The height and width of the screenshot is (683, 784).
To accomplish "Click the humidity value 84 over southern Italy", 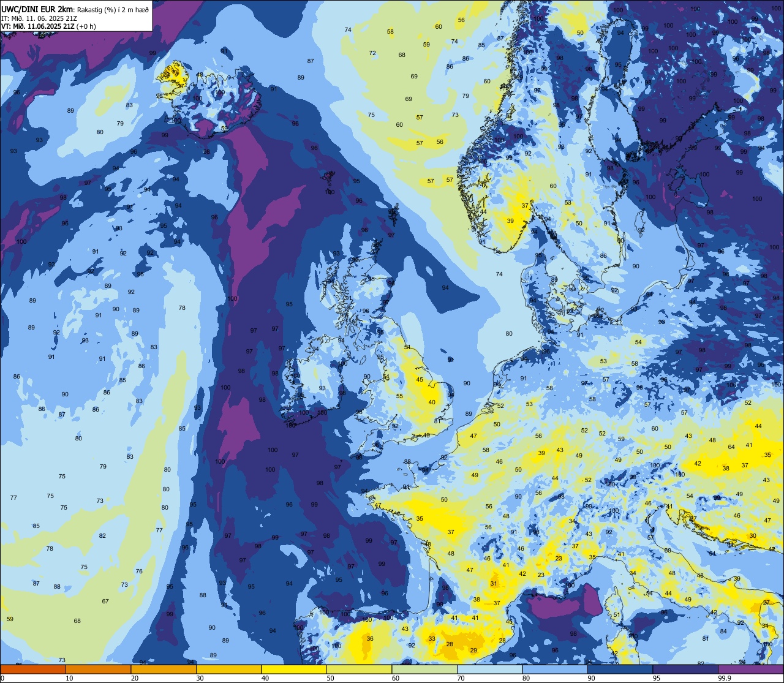I will coord(723,632).
